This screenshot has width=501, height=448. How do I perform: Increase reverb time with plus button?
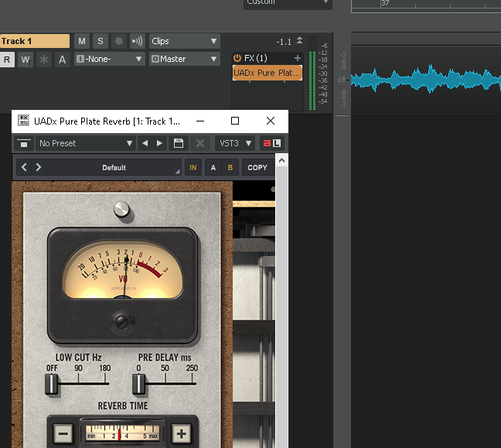coord(182,433)
